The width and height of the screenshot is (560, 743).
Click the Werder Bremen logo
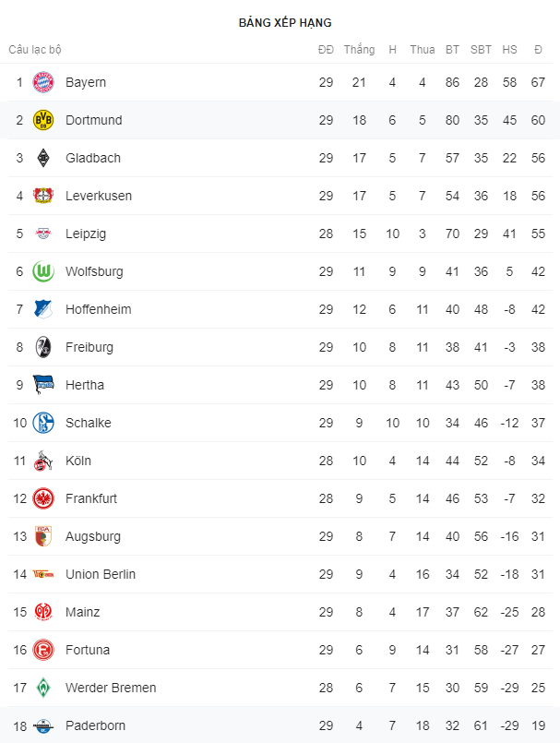click(x=43, y=688)
